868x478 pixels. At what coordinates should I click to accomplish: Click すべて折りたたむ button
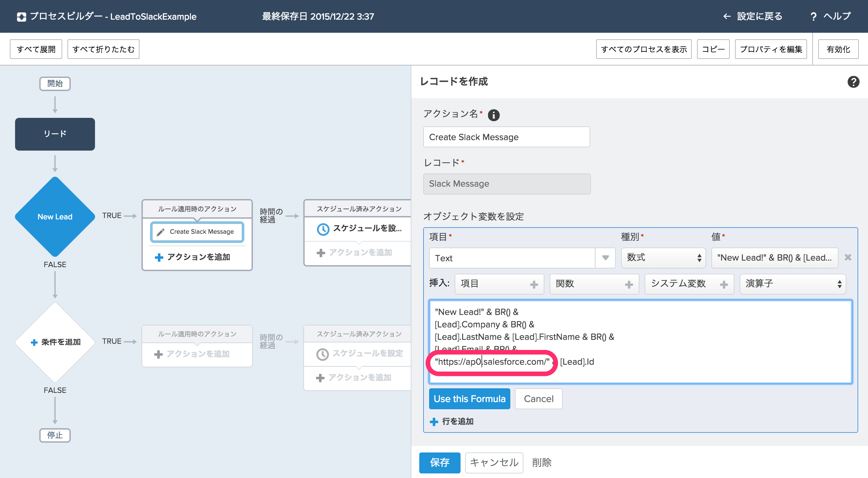tap(104, 49)
